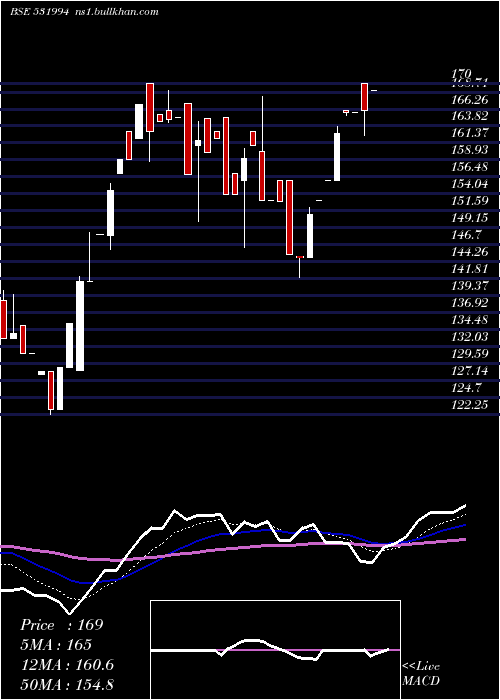Click the '5MA : 165' readout

pos(56,645)
